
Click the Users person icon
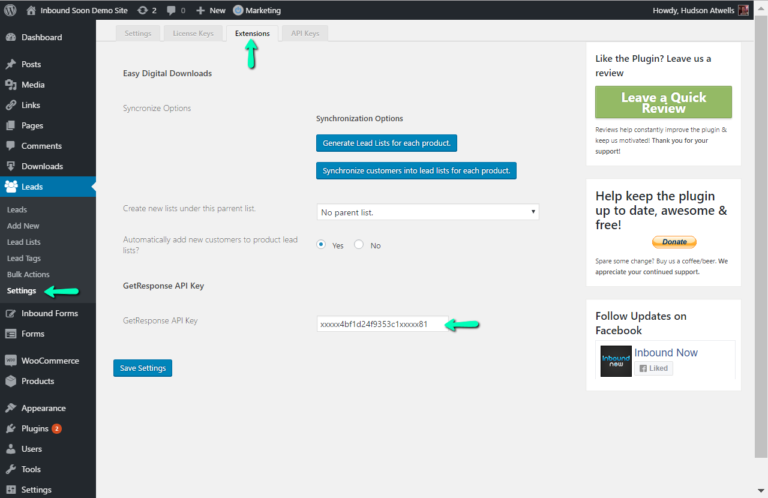[x=11, y=449]
